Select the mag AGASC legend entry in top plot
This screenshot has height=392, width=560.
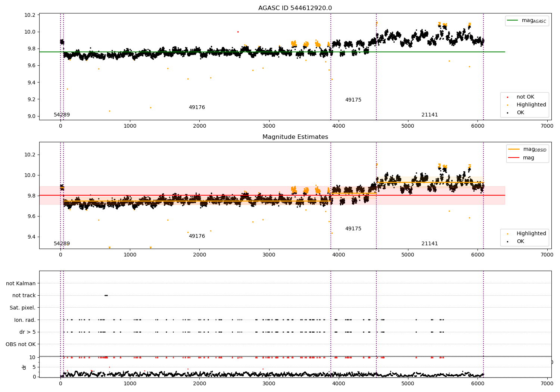[527, 21]
